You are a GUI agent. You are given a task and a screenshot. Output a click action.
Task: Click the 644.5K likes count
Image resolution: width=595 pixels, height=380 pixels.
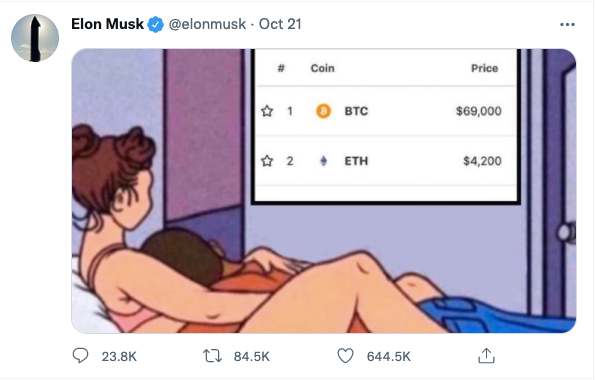coord(389,356)
